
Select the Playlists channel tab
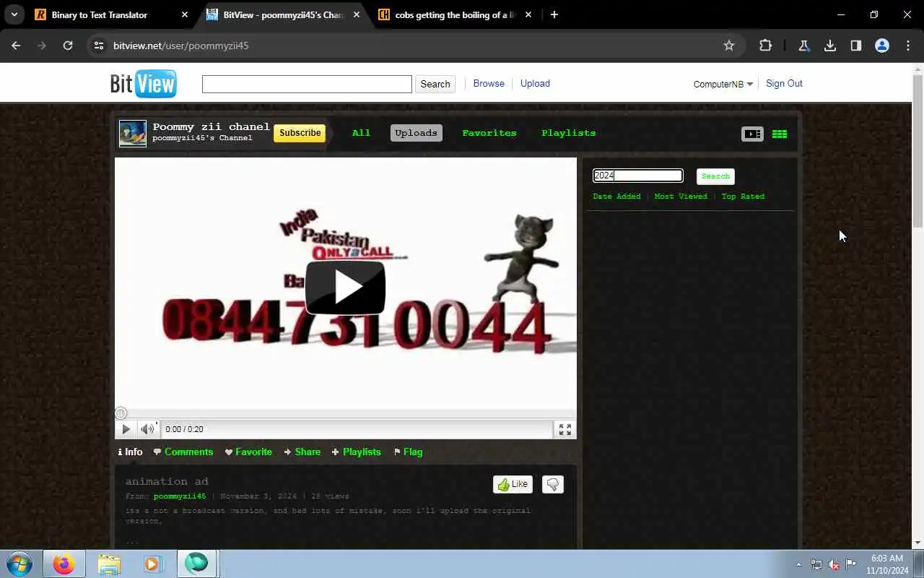pos(568,133)
